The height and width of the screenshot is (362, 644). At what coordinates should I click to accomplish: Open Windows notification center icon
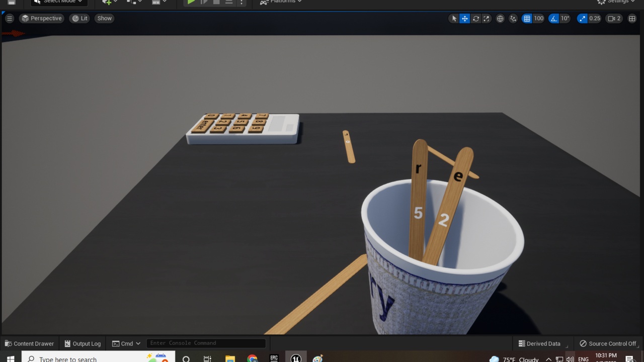pos(630,359)
